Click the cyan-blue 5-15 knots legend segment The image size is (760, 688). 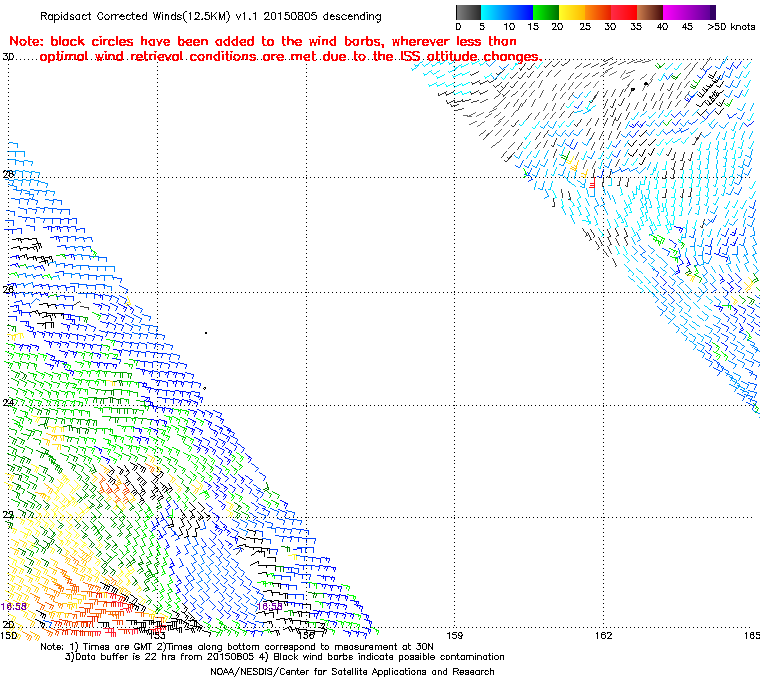(507, 12)
